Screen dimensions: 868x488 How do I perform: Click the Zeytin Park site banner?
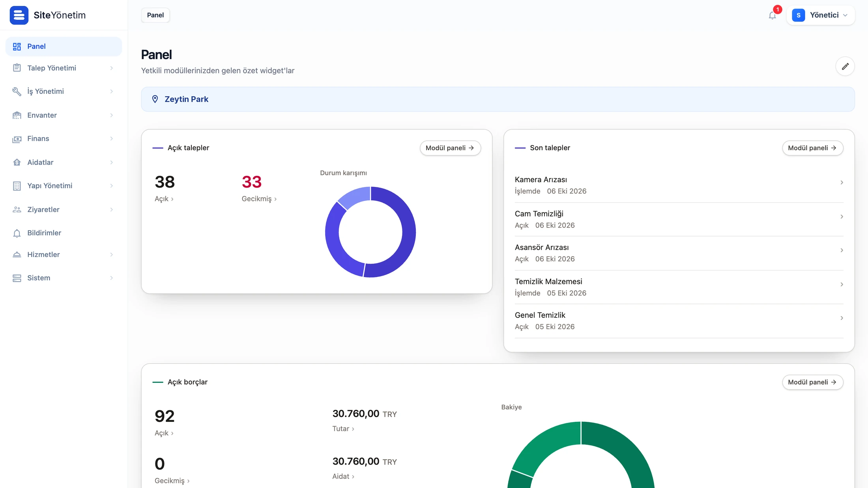click(x=498, y=99)
